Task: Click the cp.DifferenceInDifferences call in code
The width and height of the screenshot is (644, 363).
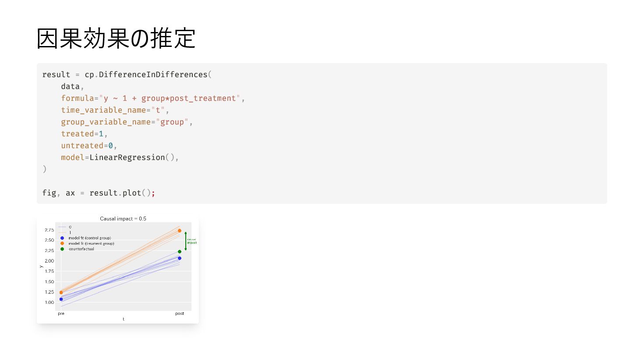Action: point(148,75)
